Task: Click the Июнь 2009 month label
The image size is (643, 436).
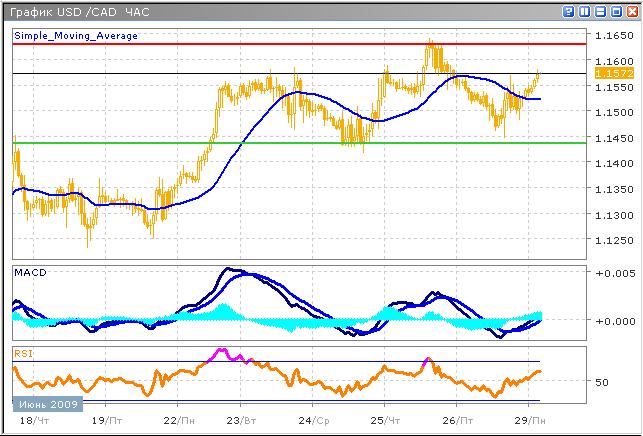Action: [x=44, y=404]
